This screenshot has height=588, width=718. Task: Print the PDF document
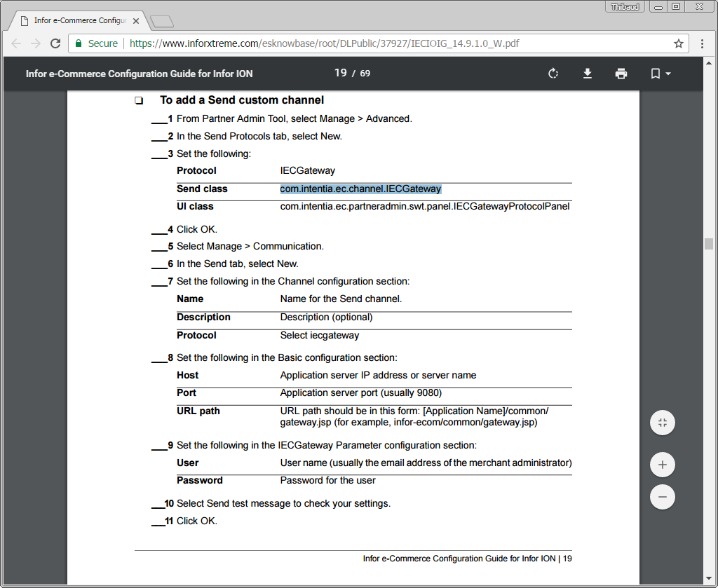click(x=621, y=74)
